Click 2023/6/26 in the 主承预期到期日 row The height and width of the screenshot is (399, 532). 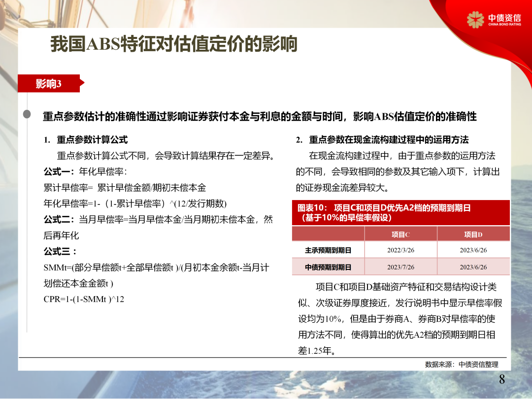473,250
